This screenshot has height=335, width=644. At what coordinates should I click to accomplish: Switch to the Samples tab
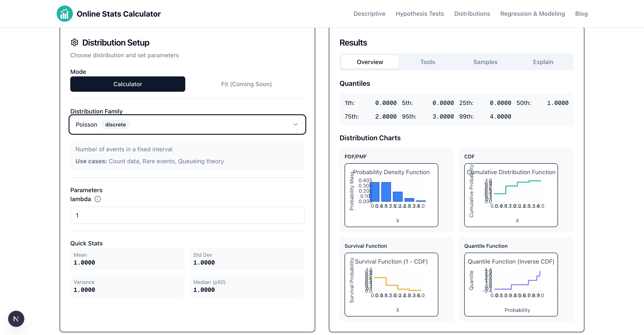click(x=485, y=62)
